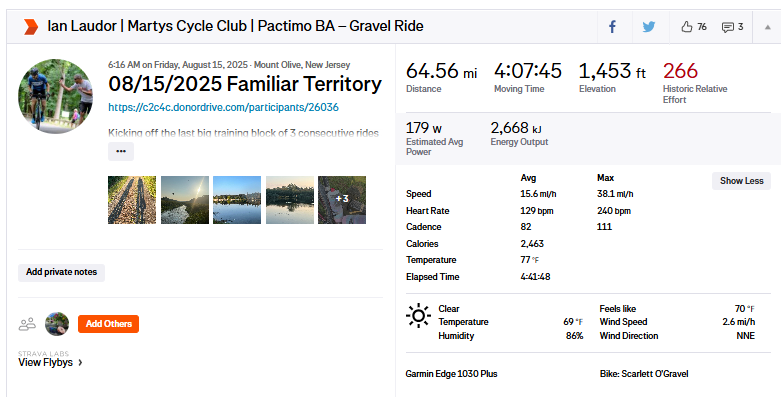This screenshot has height=397, width=781.
Task: Give kudos with thumbs-up icon
Action: [x=687, y=27]
